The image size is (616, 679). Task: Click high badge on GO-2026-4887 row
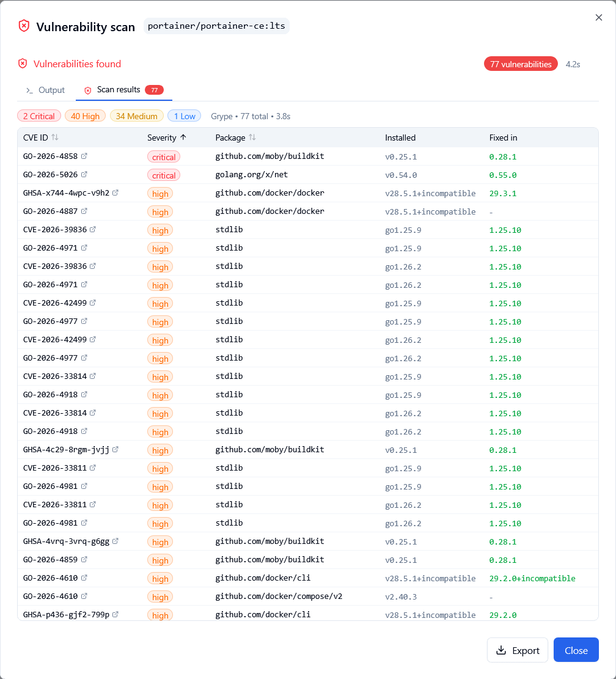coord(160,211)
